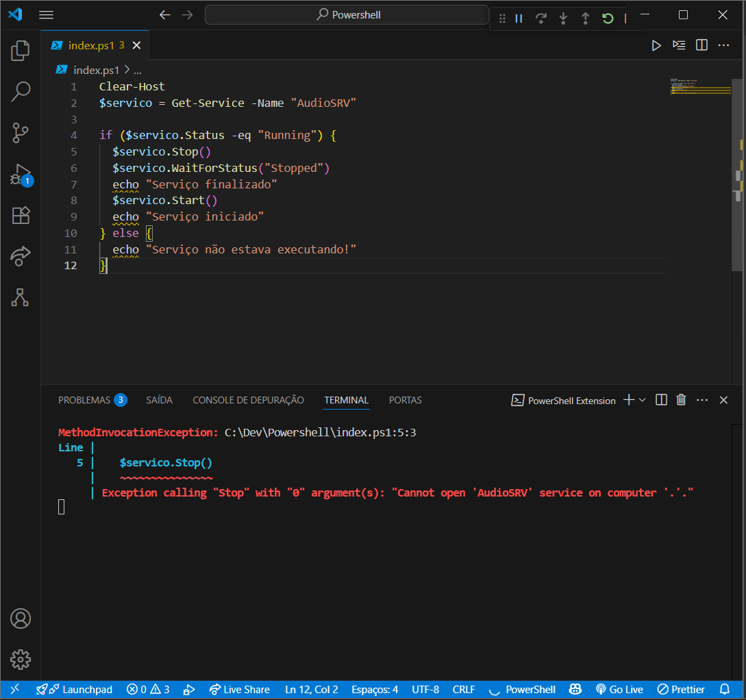Expand the breadcrumb ellipsis symbol list
Viewport: 746px width, 700px height.
[x=138, y=71]
